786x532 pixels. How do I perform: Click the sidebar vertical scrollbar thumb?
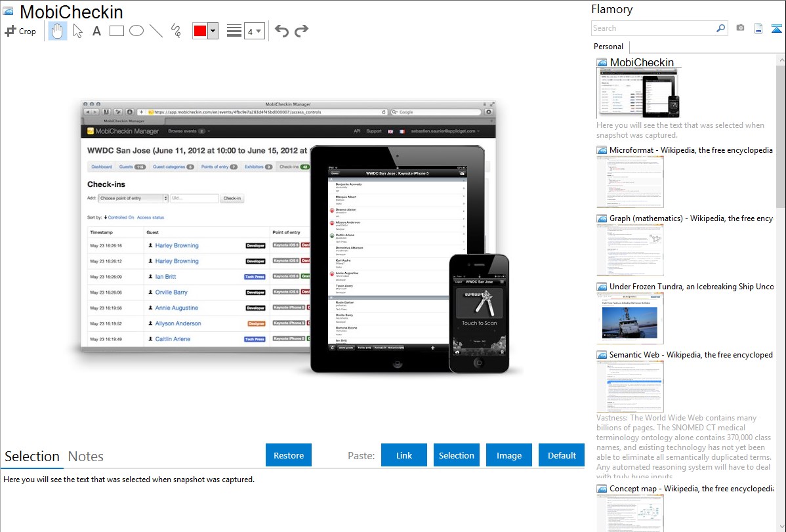[x=781, y=135]
